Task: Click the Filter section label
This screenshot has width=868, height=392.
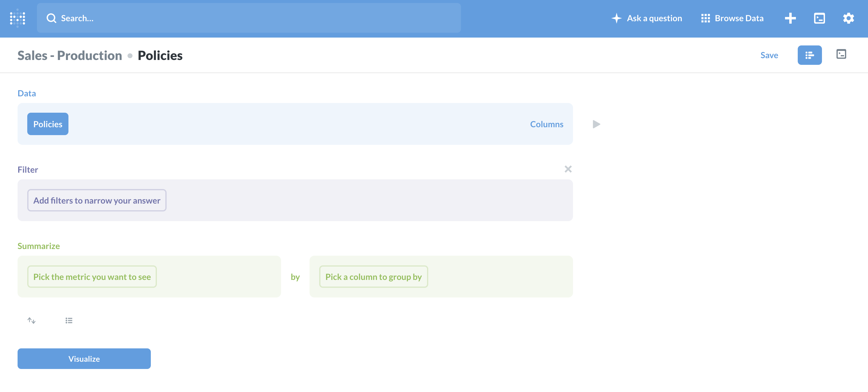Action: point(28,170)
